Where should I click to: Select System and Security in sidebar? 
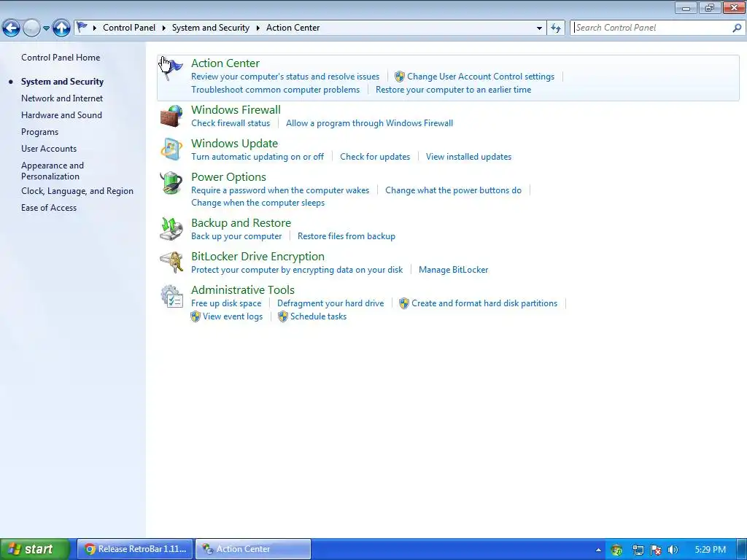(x=63, y=82)
